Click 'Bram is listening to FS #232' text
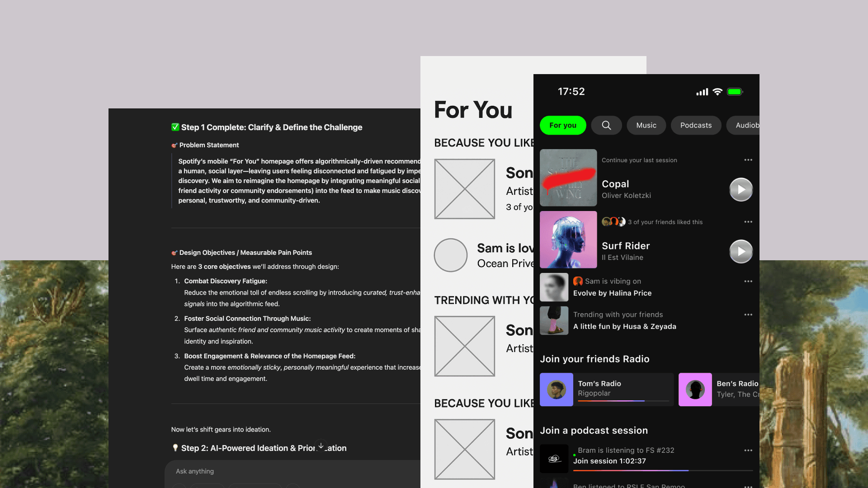 626,450
